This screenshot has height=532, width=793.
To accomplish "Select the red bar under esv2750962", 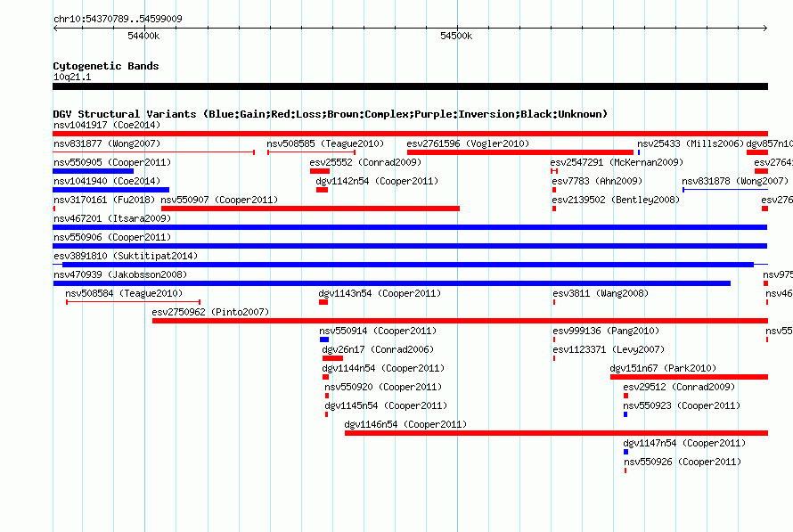I will point(461,321).
